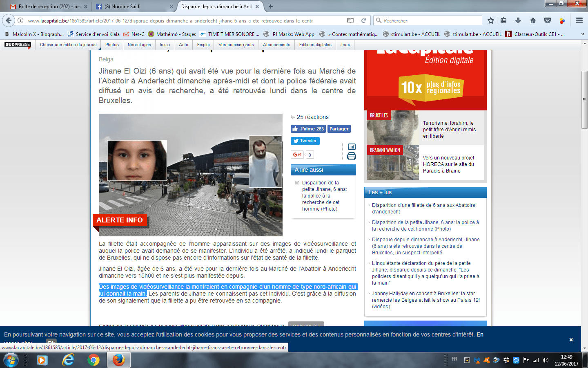Click the page's vertical scrollbar thumb
The height and width of the screenshot is (368, 588).
[x=584, y=100]
